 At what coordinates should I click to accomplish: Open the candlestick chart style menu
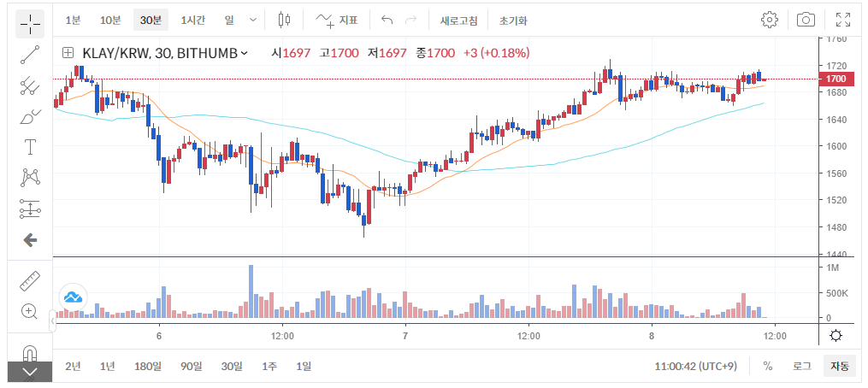(284, 20)
